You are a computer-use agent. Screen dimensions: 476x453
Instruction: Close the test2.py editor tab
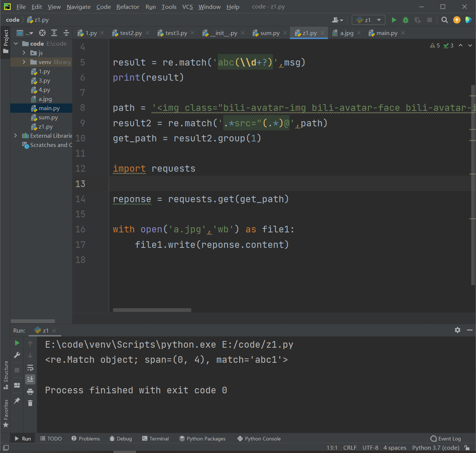tap(147, 33)
